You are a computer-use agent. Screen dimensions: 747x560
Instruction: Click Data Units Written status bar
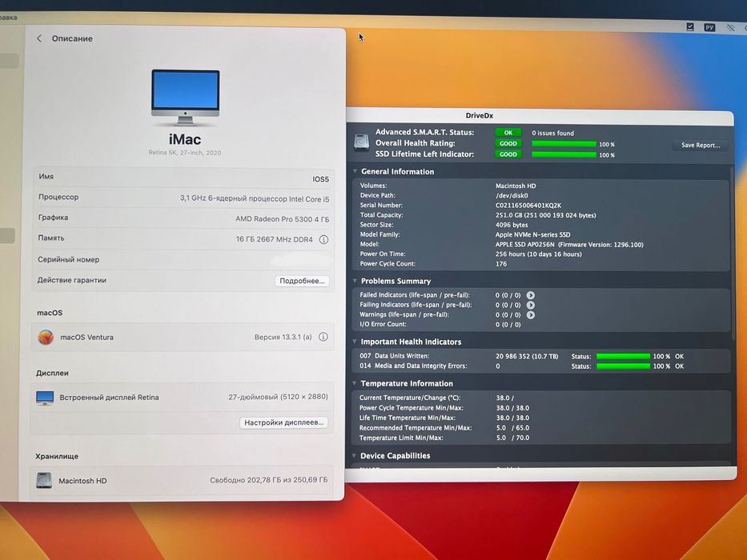pos(623,356)
